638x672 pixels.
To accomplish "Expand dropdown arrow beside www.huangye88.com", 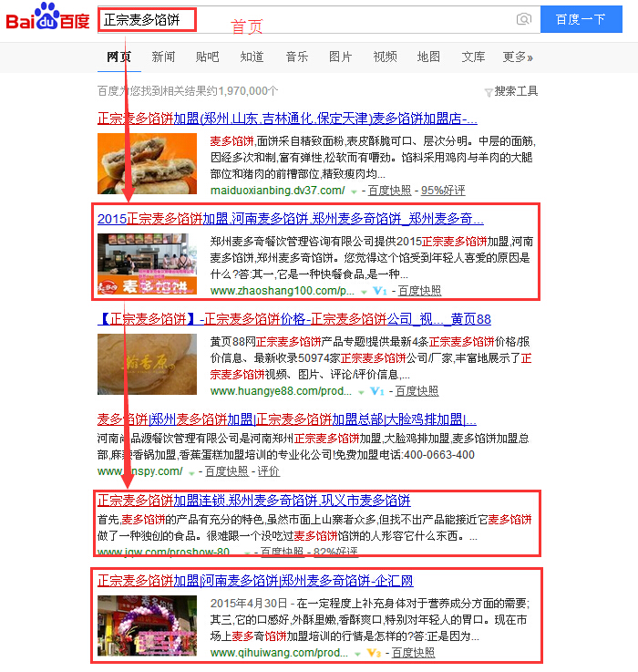I will (361, 392).
